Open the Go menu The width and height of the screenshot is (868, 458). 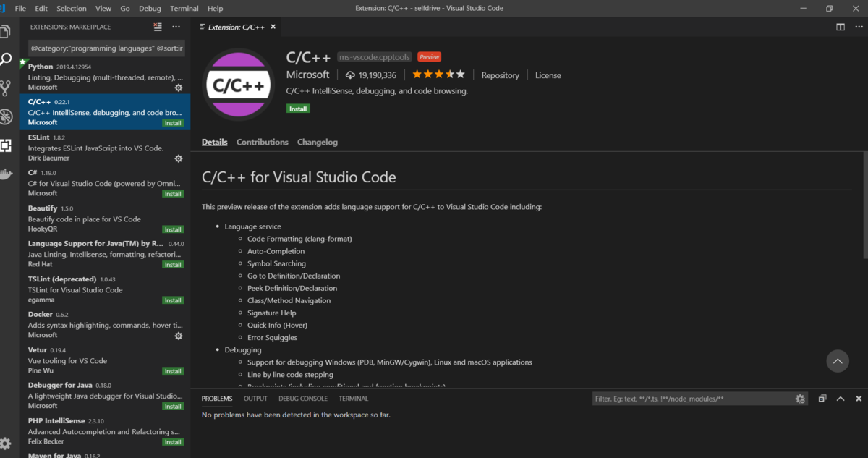pyautogui.click(x=125, y=8)
